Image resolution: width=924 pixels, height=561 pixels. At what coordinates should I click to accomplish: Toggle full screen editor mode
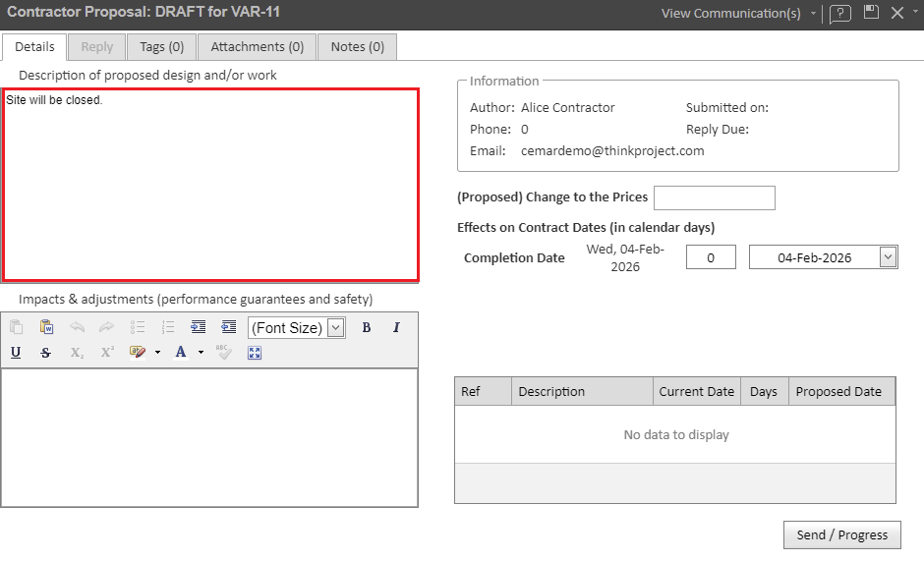pyautogui.click(x=255, y=353)
